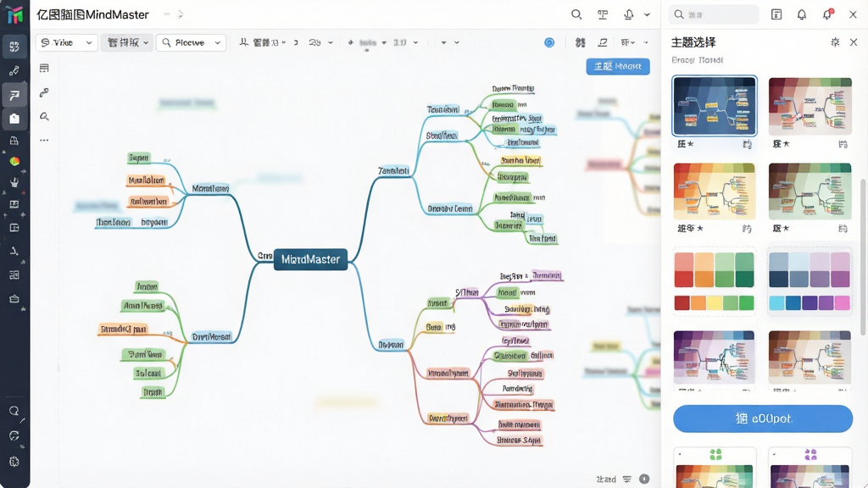
Task: Click the search magnifier in title bar
Action: 576,15
